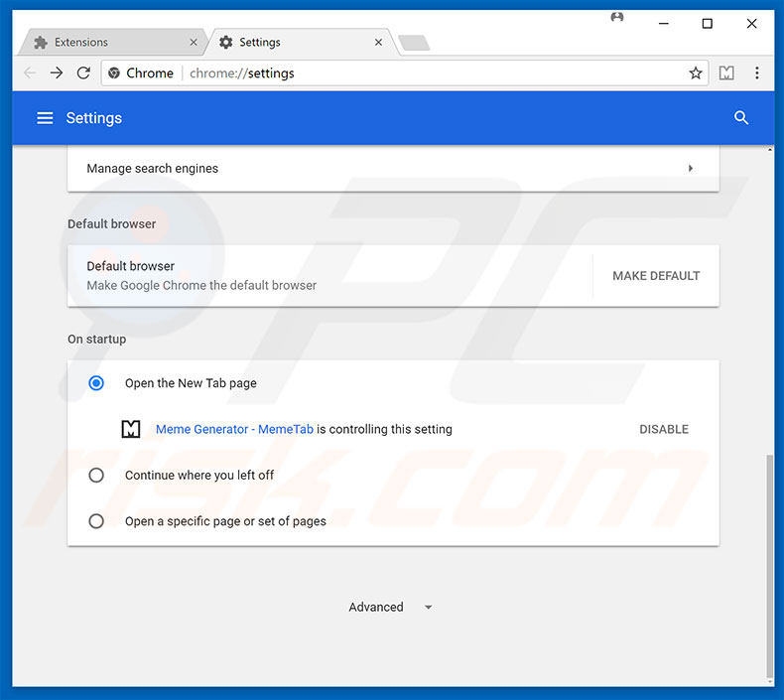Close the Extensions tab
Viewport: 784px width, 700px height.
point(194,43)
